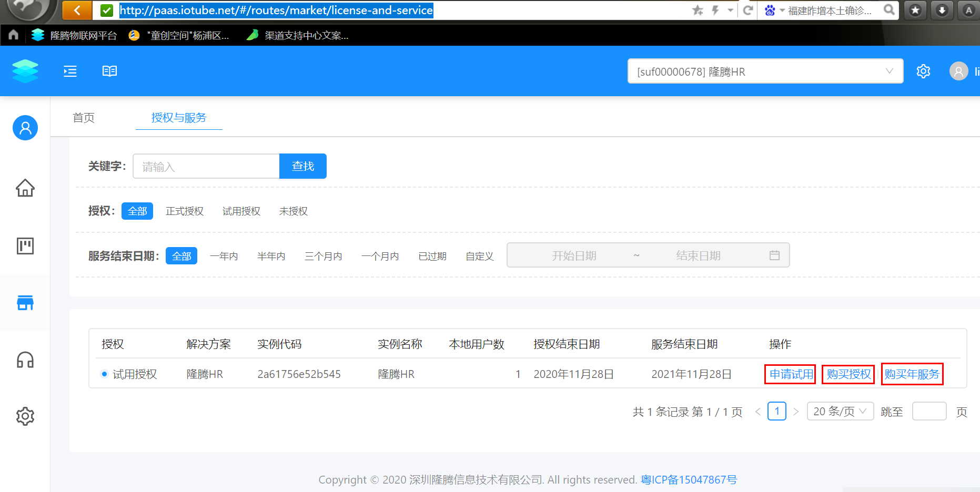Open the browser downloads button
Image resolution: width=980 pixels, height=492 pixels.
pos(942,10)
